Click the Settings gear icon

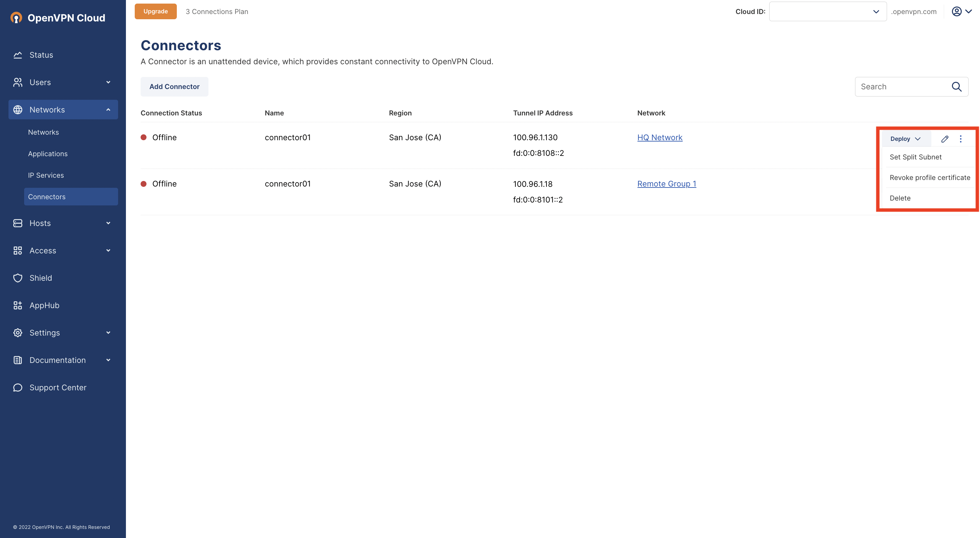18,333
